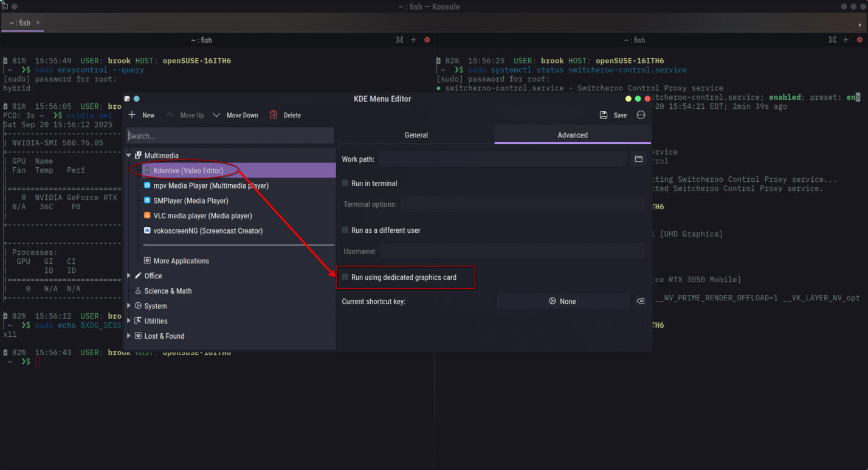Clear the current shortcut key icon
Screen dimensions: 868x470
click(640, 301)
